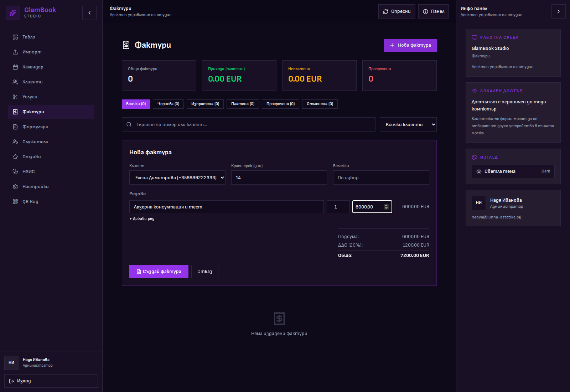Open the Calendar icon in sidebar
Viewport: 570px width, 392px height.
pyautogui.click(x=15, y=67)
